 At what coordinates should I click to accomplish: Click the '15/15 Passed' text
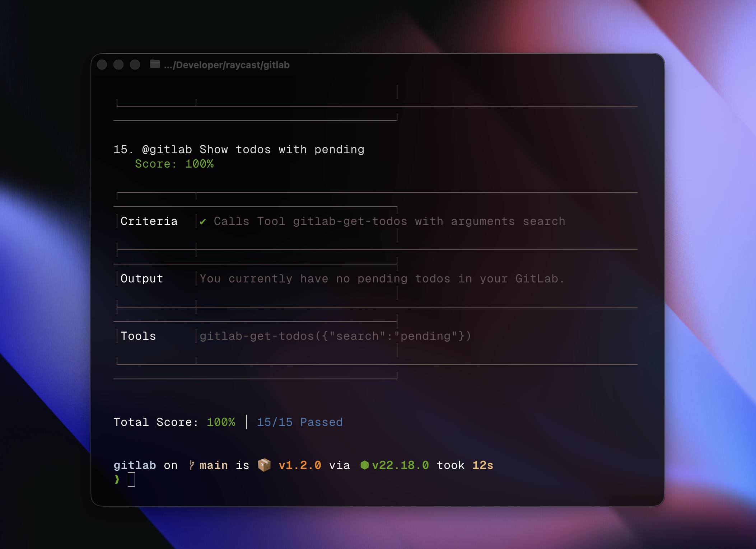tap(300, 422)
